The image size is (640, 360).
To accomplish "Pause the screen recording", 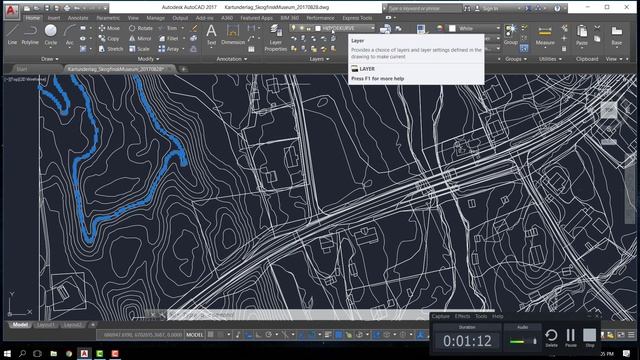I will tap(570, 338).
